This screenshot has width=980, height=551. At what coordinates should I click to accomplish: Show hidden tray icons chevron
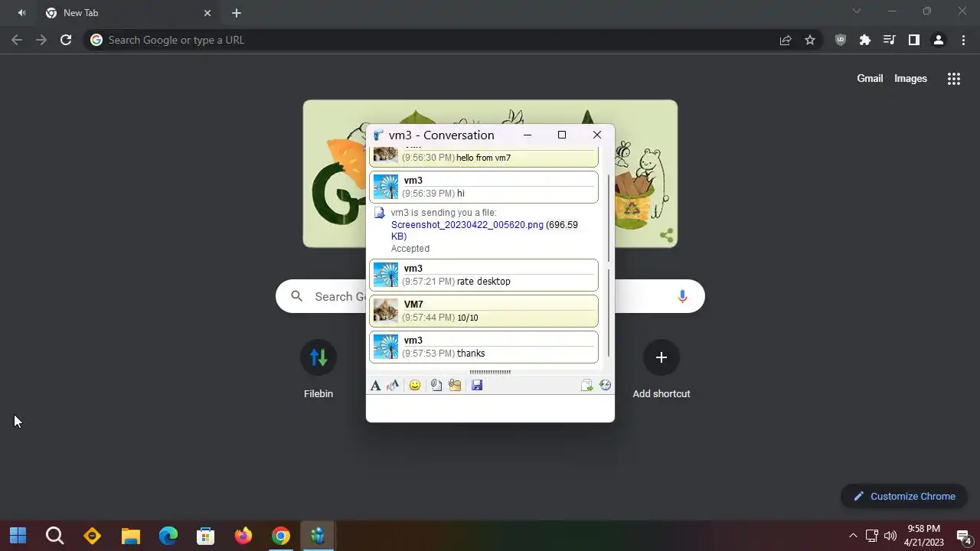click(x=853, y=536)
